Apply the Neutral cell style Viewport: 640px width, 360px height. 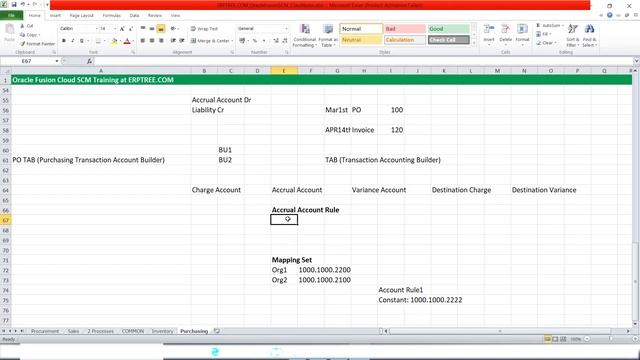361,40
